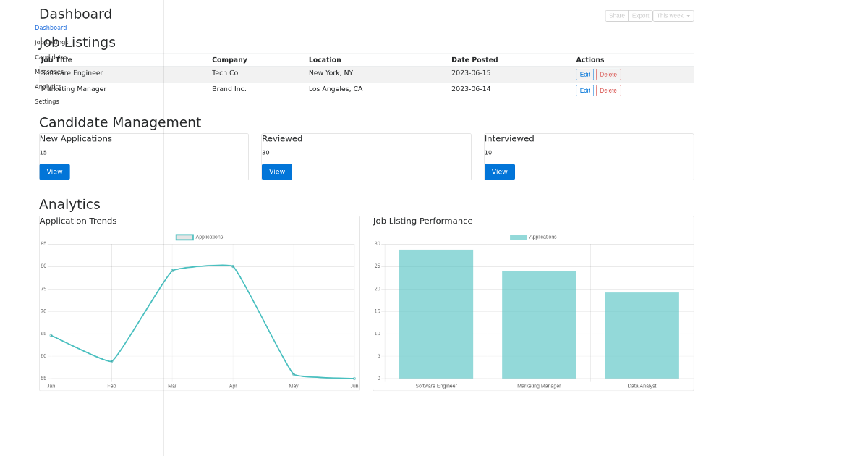Open the Dashboard link in sidebar
Screen dimensions: 868x456
(x=51, y=28)
